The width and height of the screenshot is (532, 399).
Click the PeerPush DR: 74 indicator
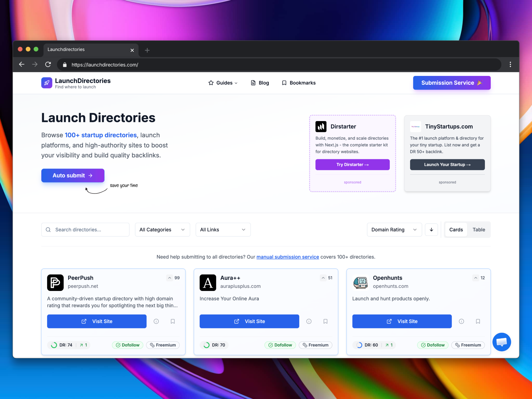[62, 345]
